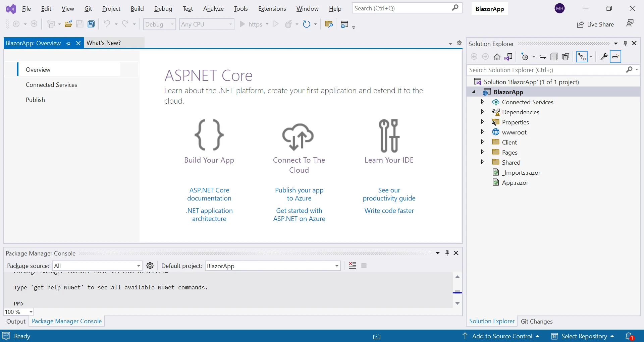
Task: Click the console scrollbar down arrow
Action: (x=458, y=303)
